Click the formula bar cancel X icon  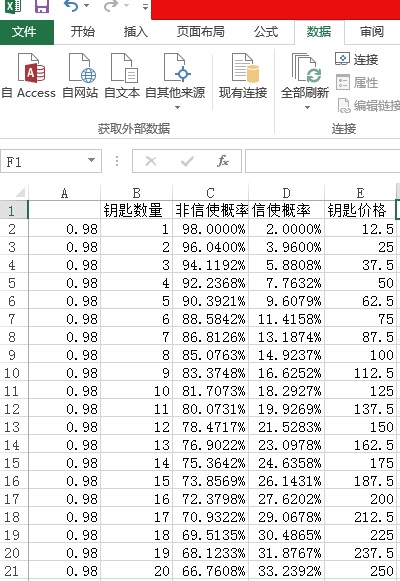(151, 161)
